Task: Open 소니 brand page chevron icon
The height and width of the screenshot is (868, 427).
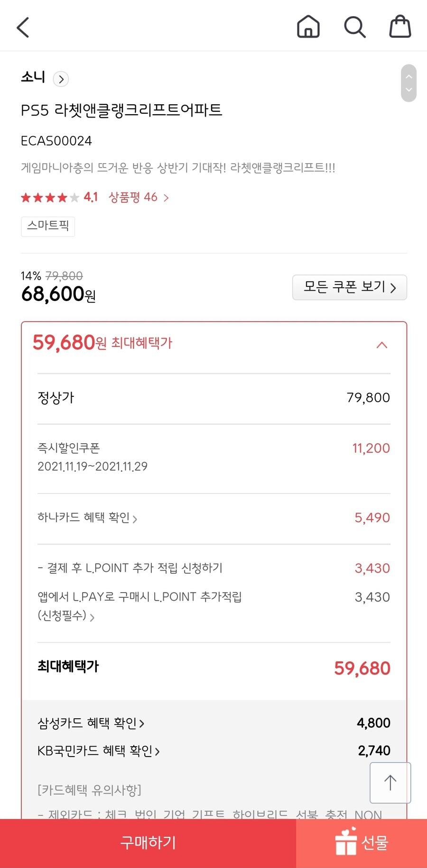Action: coord(61,79)
